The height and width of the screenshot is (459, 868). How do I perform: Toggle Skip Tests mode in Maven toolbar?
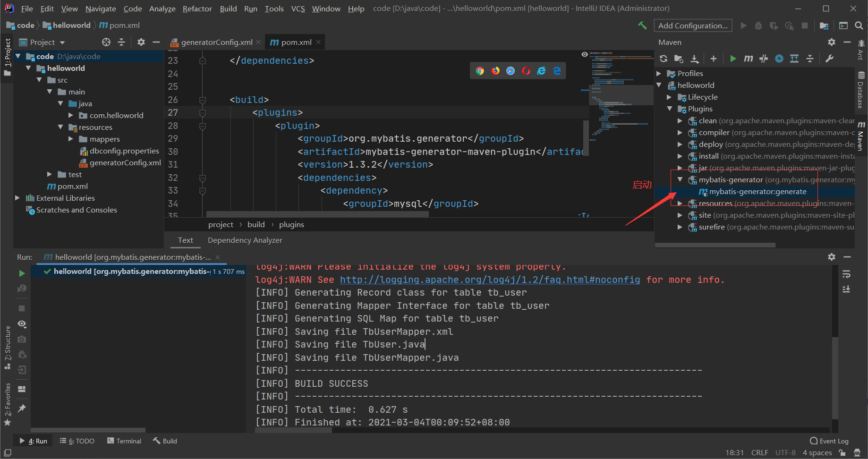(x=779, y=59)
